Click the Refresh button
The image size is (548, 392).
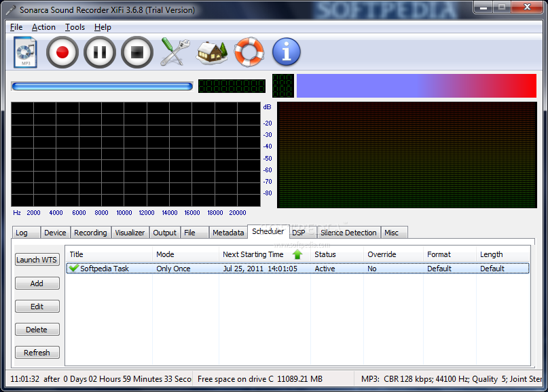[x=37, y=353]
